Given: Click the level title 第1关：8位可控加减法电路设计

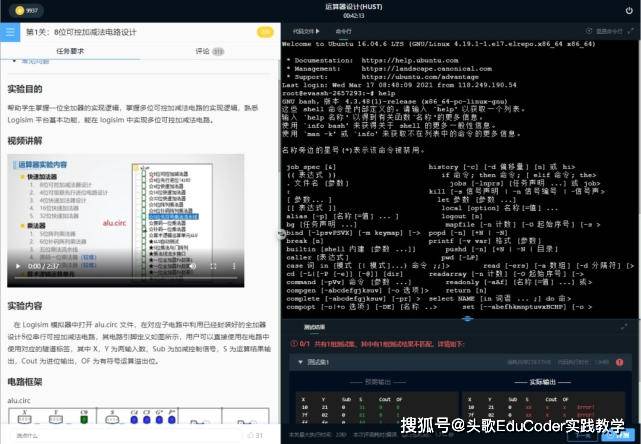Looking at the screenshot, I should coord(81,32).
